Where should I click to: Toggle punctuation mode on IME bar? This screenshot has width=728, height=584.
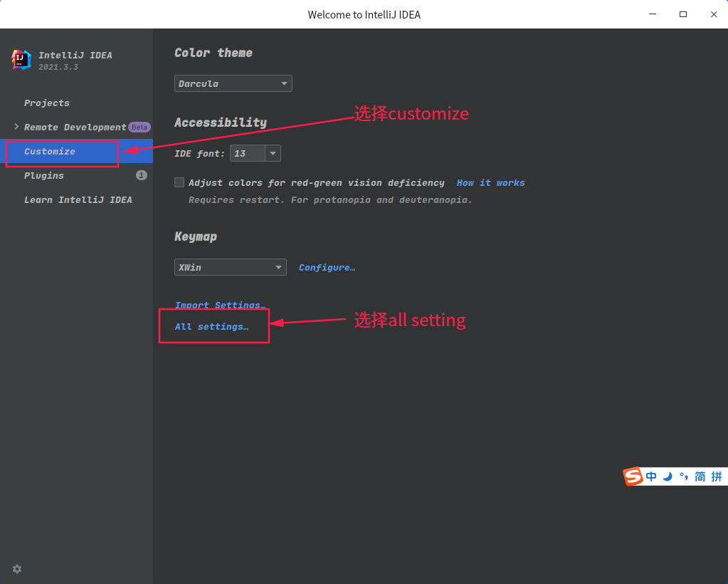(x=683, y=476)
